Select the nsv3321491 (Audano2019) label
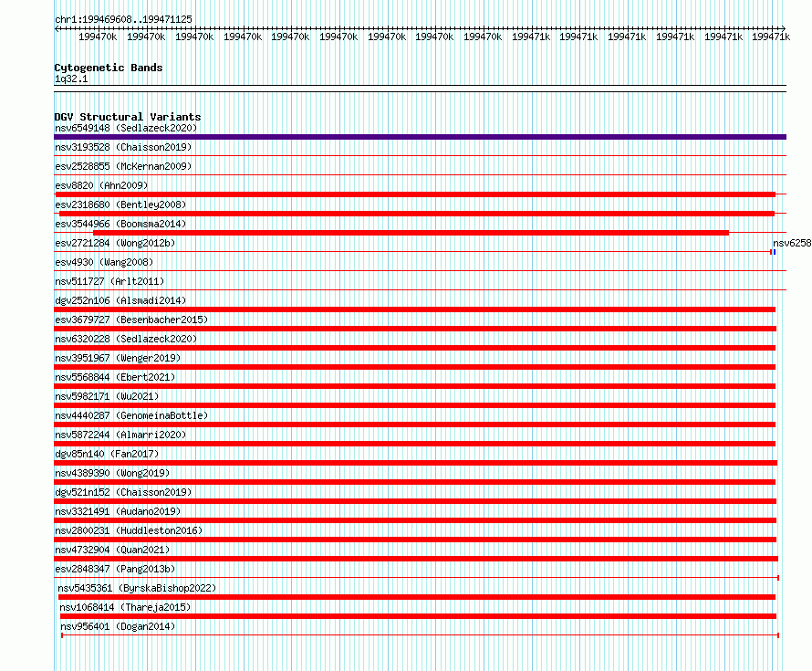This screenshot has width=812, height=671. point(118,511)
